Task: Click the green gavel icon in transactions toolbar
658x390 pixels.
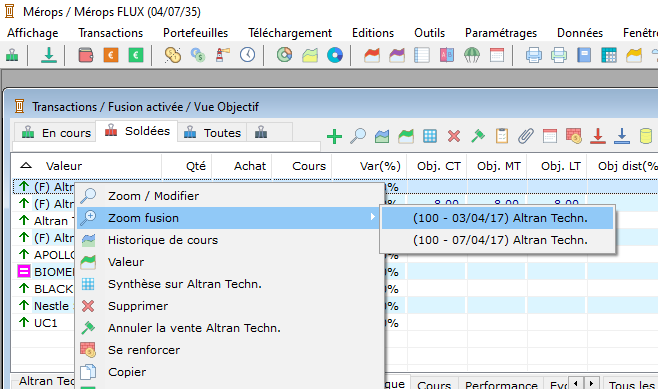Action: point(478,136)
